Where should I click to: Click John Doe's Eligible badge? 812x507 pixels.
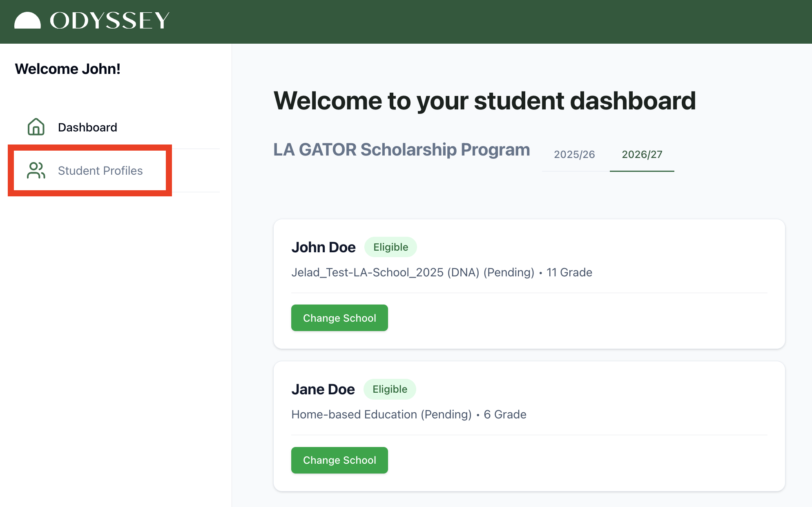(x=390, y=247)
